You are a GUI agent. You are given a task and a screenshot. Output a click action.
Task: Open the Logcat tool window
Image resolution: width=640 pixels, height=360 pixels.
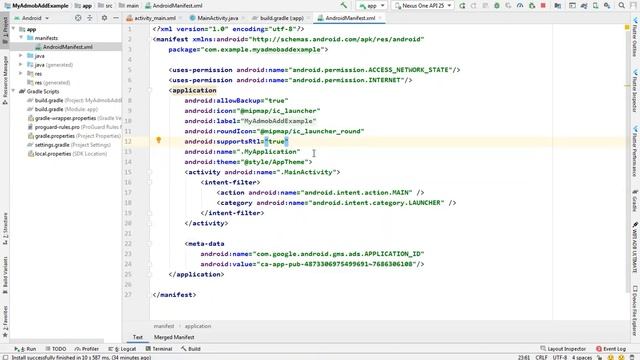[x=122, y=349]
